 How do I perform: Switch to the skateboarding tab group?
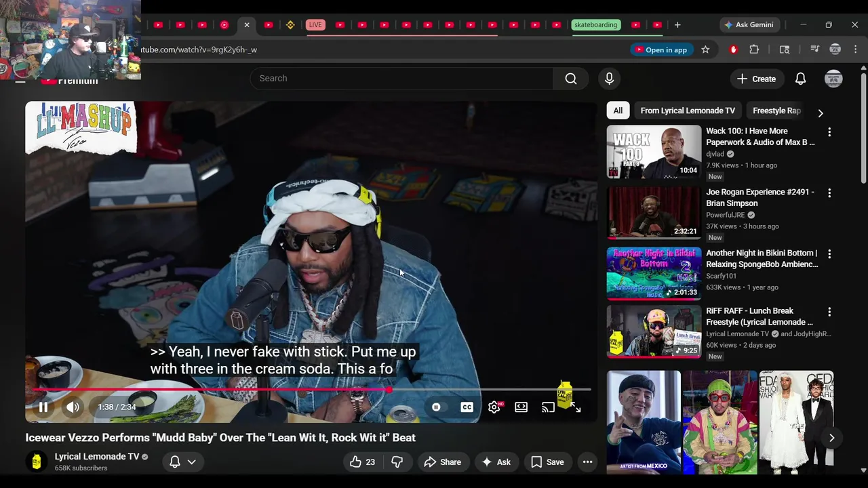(595, 25)
